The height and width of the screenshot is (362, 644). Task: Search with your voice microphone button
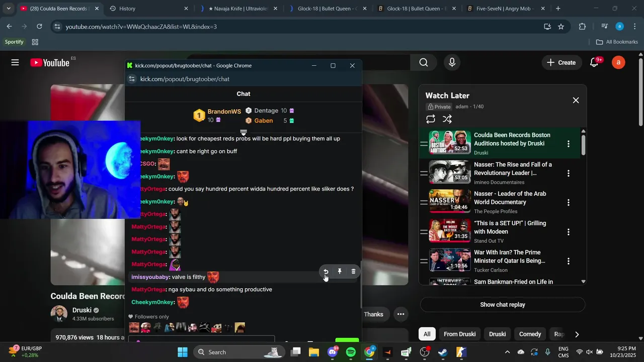pyautogui.click(x=452, y=62)
